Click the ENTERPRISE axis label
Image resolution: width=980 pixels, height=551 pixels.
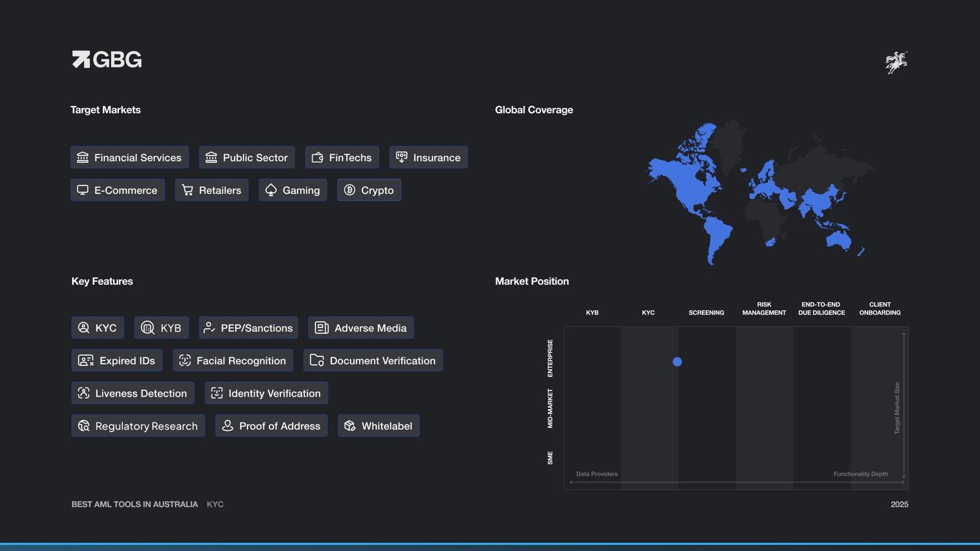click(x=550, y=358)
